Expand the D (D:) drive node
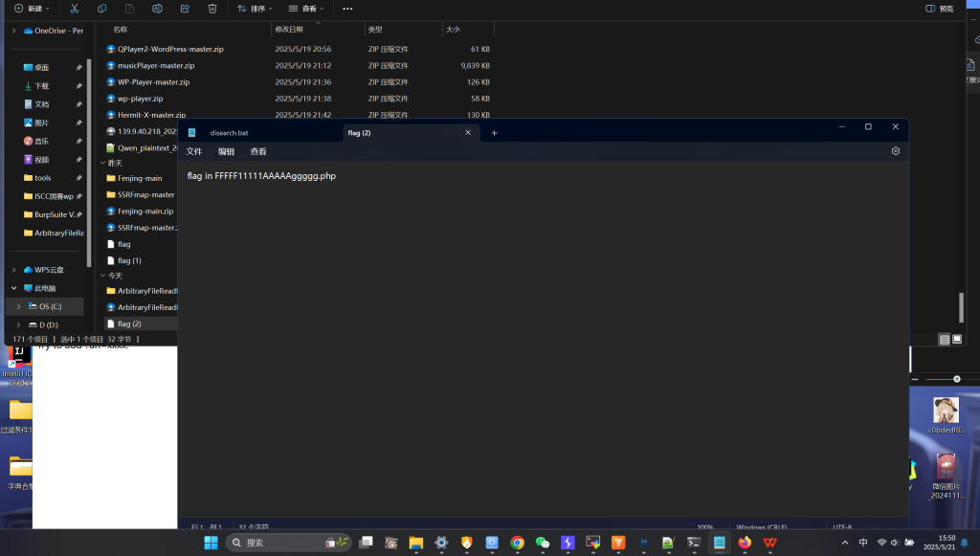 click(x=19, y=324)
